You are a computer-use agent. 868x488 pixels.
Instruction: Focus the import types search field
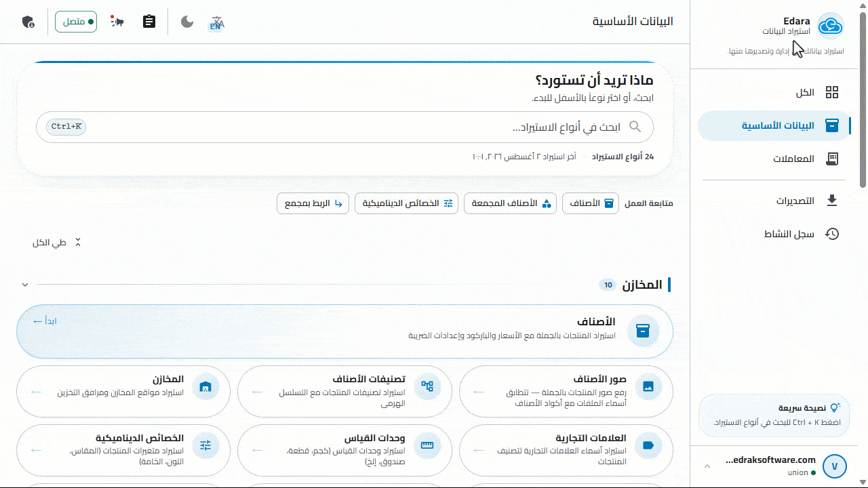344,127
